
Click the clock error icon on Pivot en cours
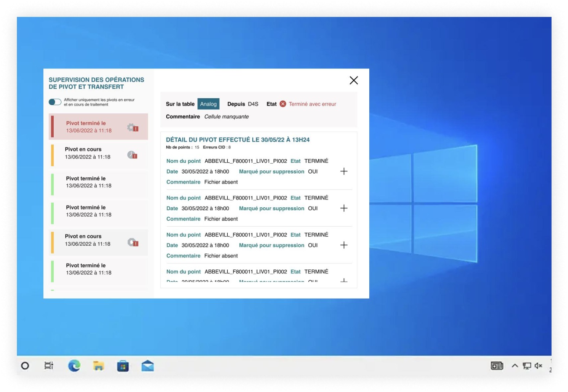[132, 155]
